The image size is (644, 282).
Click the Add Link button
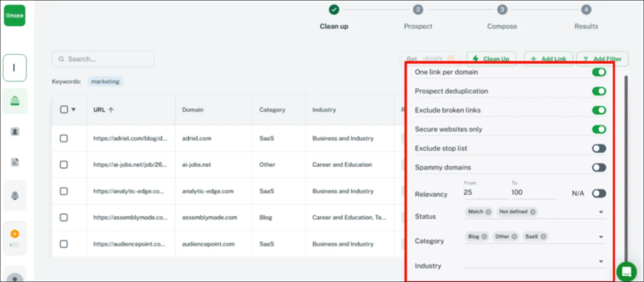click(x=548, y=59)
